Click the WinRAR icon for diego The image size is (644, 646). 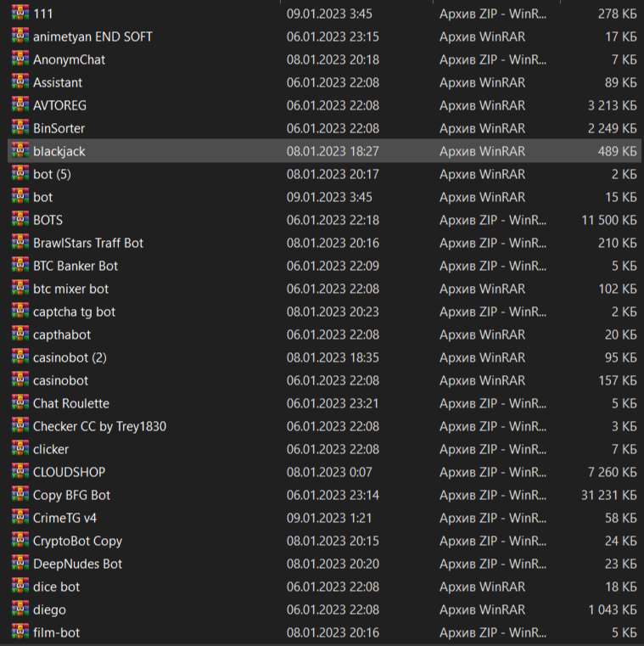pos(20,609)
